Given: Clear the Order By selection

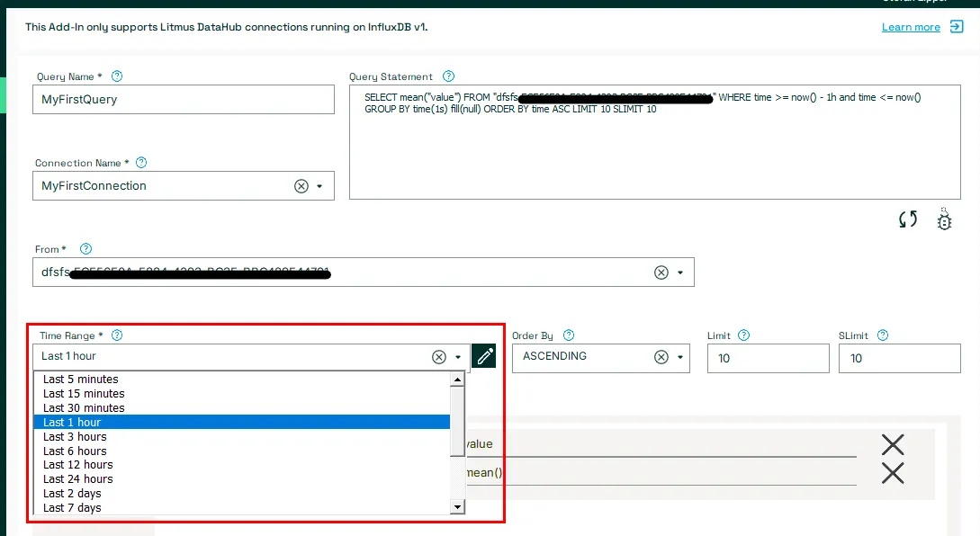Looking at the screenshot, I should [661, 357].
